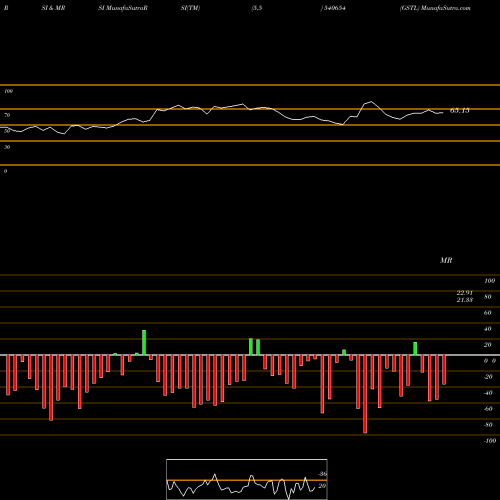This screenshot has width=500, height=500.
Task: Click the MR axis label -60
Action: coord(488,409)
